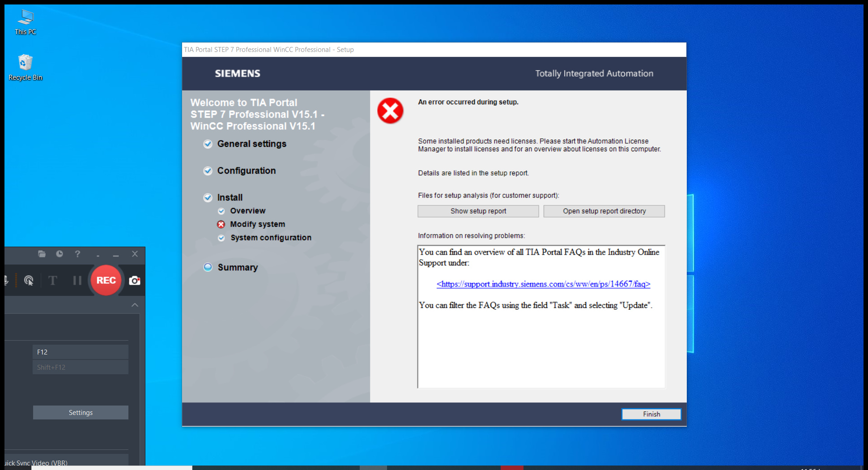The image size is (868, 470).
Task: Click inside the resolving problems text box
Action: pos(541,316)
